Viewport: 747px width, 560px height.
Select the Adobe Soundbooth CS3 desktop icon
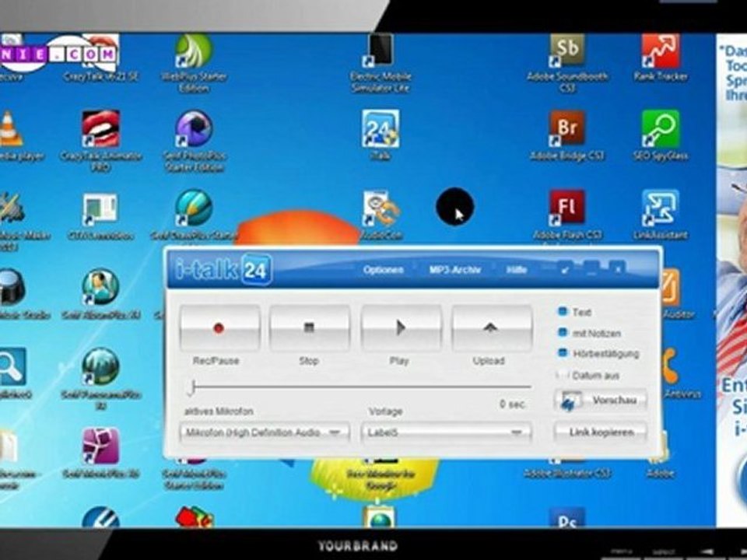click(567, 64)
